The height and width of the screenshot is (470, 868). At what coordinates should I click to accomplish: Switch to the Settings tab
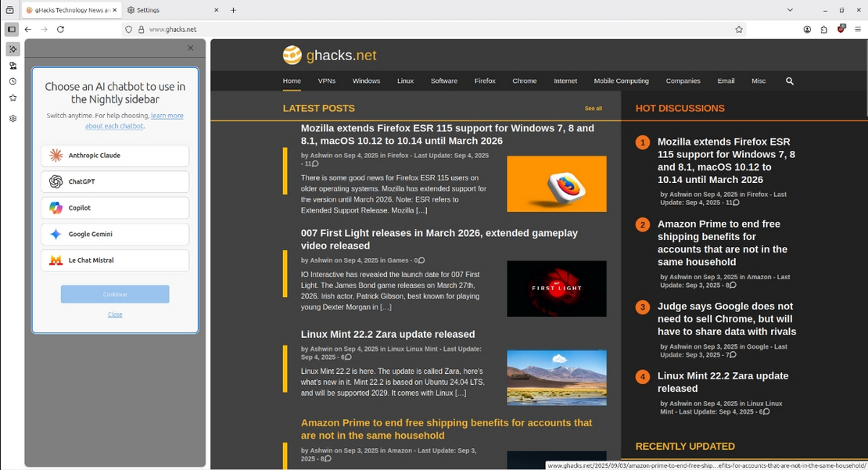click(x=173, y=10)
